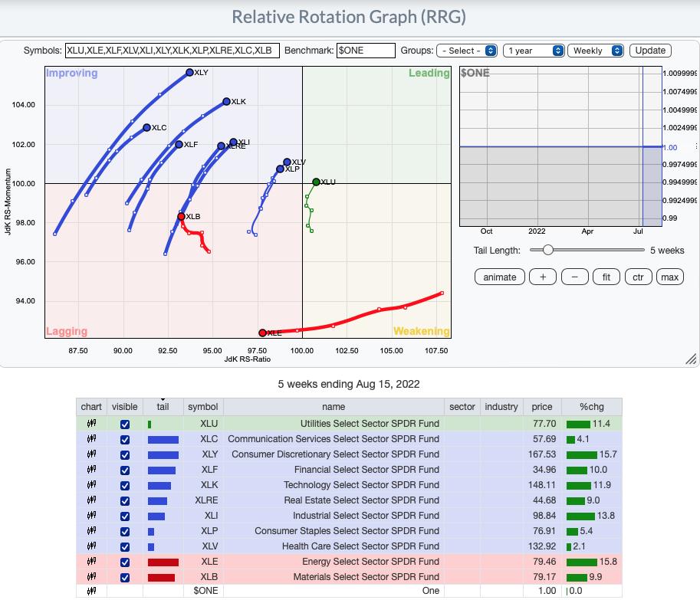Click the chart icon in XLU row
The image size is (700, 600).
click(91, 424)
